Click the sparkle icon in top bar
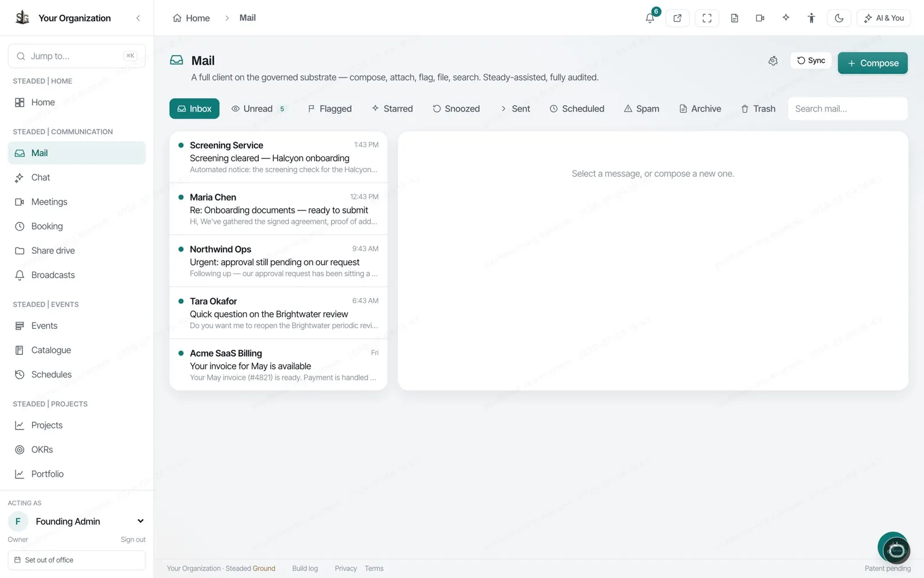The image size is (924, 578). (x=786, y=18)
